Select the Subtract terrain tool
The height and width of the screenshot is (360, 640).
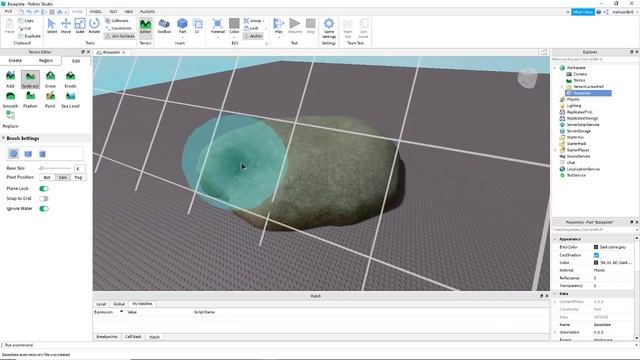30,79
